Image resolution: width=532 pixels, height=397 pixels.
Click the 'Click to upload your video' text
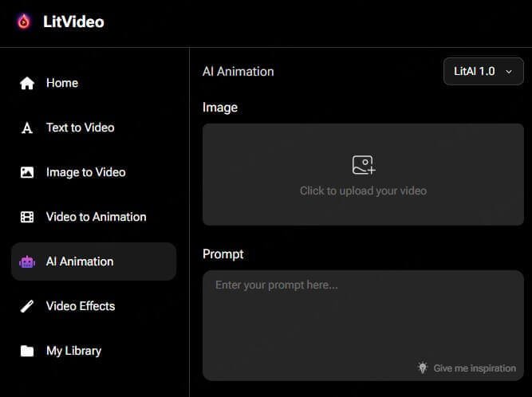click(x=363, y=191)
